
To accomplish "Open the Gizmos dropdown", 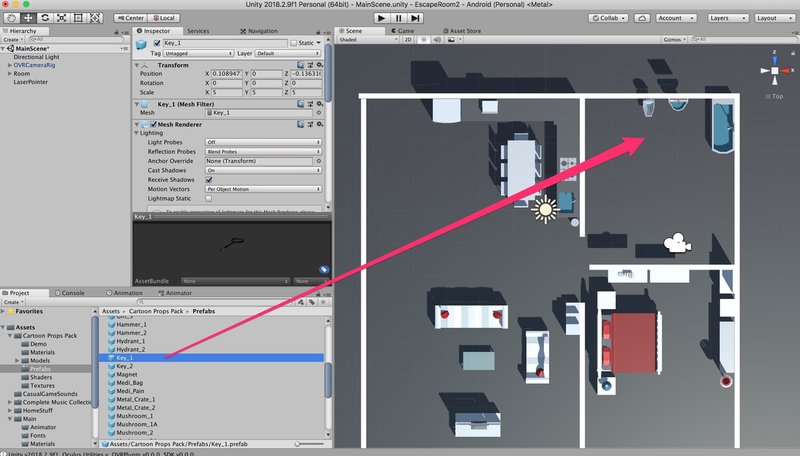I will [674, 39].
